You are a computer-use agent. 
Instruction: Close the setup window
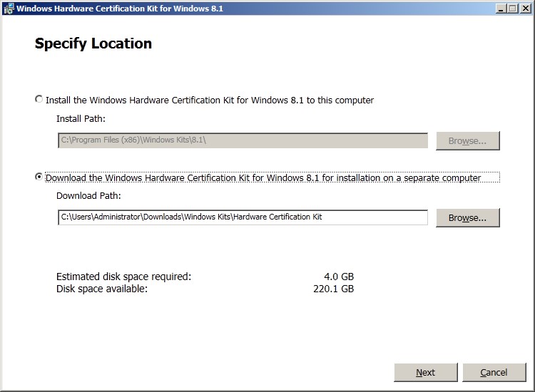pyautogui.click(x=526, y=9)
